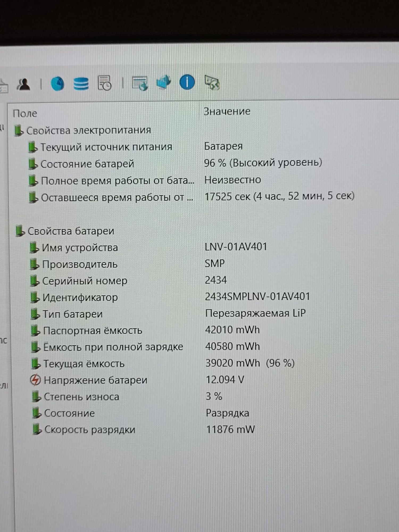The image size is (399, 532).
Task: Click the list with globe toolbar icon
Action: point(140,83)
